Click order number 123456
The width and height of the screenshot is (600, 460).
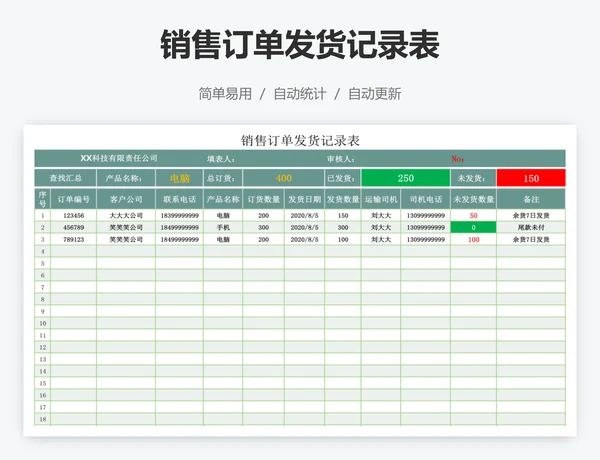click(73, 215)
